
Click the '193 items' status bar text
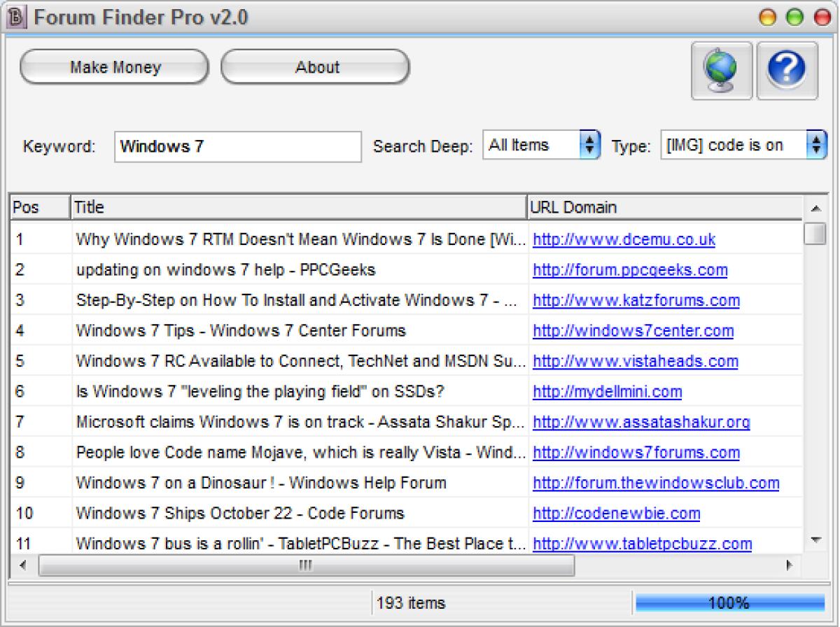click(411, 603)
